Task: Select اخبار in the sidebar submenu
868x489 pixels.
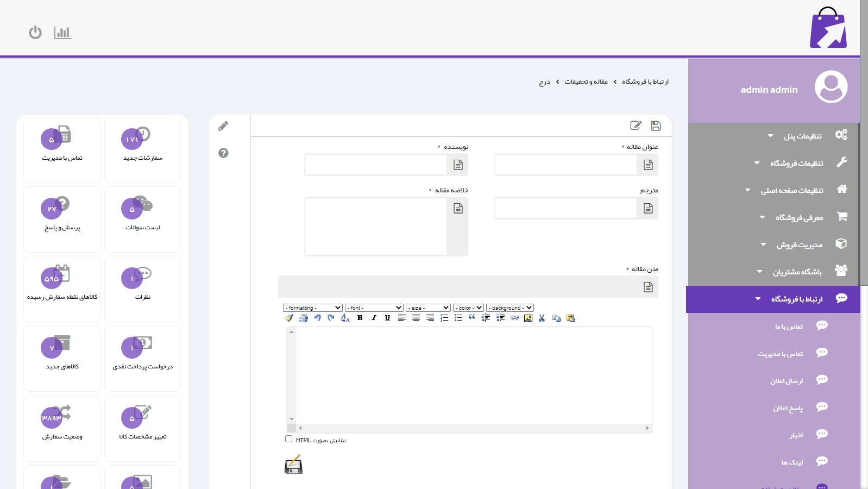Action: [x=796, y=435]
